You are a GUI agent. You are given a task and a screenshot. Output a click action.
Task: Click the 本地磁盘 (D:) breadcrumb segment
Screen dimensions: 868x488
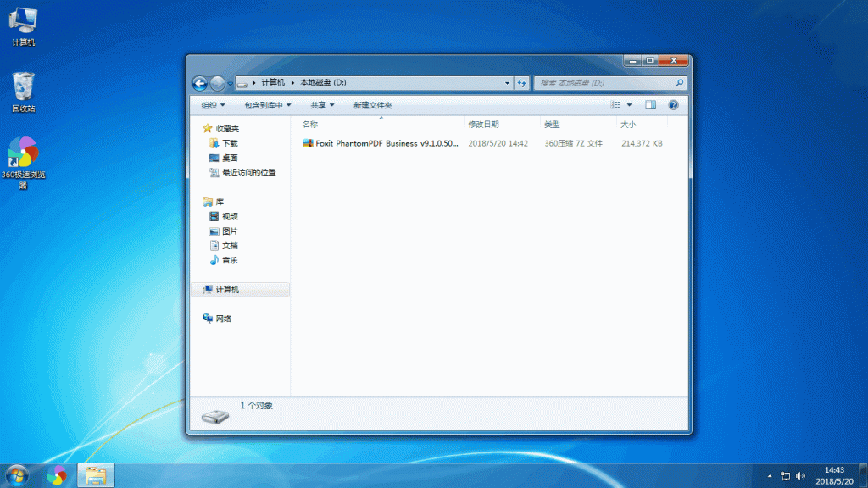point(323,83)
